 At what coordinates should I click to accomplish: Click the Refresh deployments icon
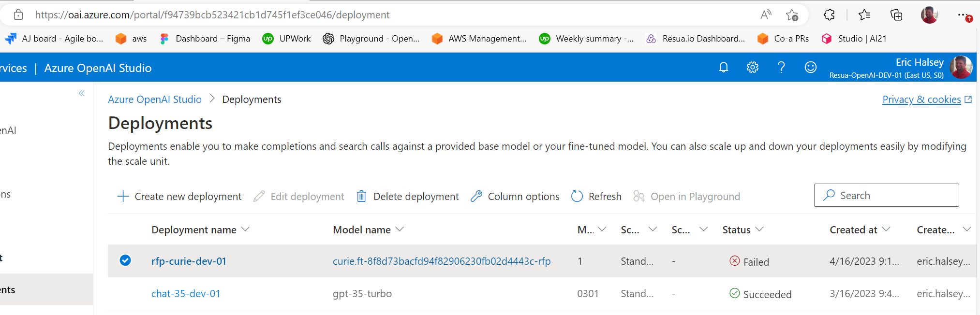[x=577, y=196]
